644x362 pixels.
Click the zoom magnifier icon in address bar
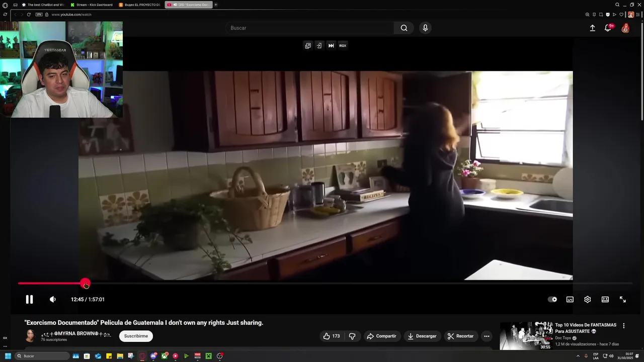[x=587, y=15]
